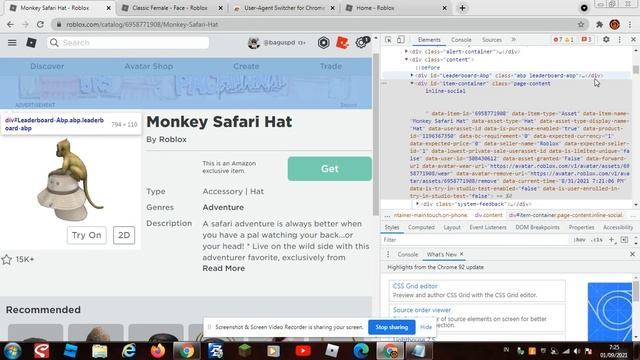Open the Layout tab

pos(452,227)
